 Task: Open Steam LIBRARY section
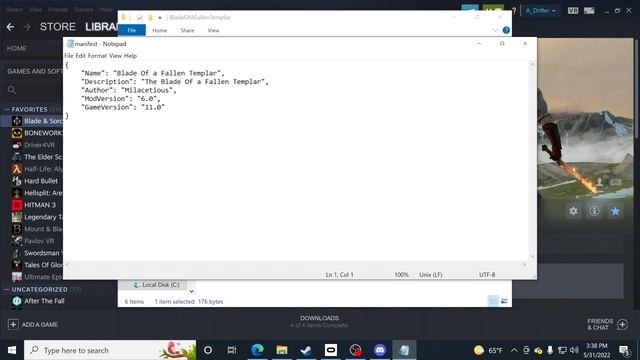point(101,27)
